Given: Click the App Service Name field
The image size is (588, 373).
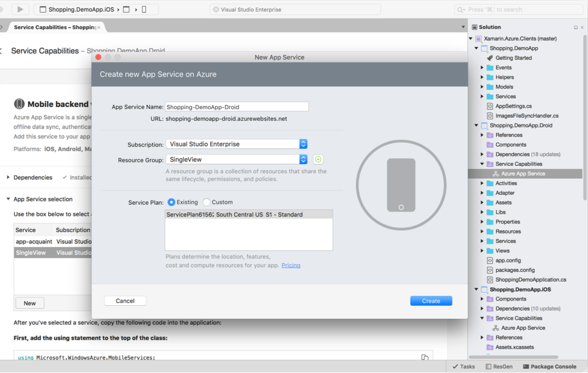Looking at the screenshot, I should tap(237, 107).
